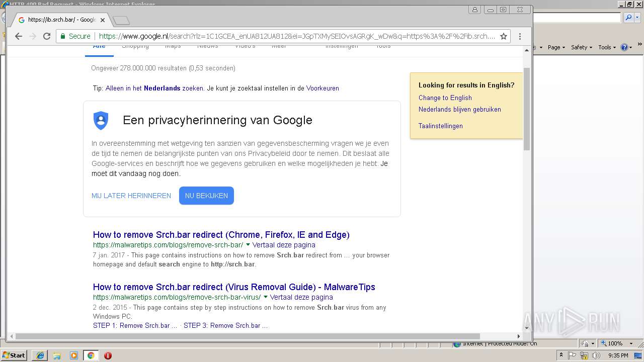Click the scroll right arrow in Chrome

click(x=519, y=336)
